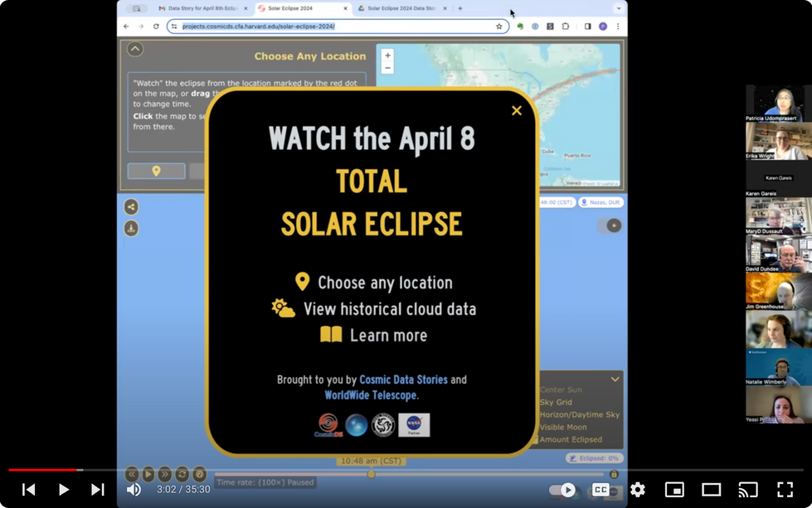Toggle the Visible Moon option
Screen dimensions: 812x508
click(x=563, y=427)
